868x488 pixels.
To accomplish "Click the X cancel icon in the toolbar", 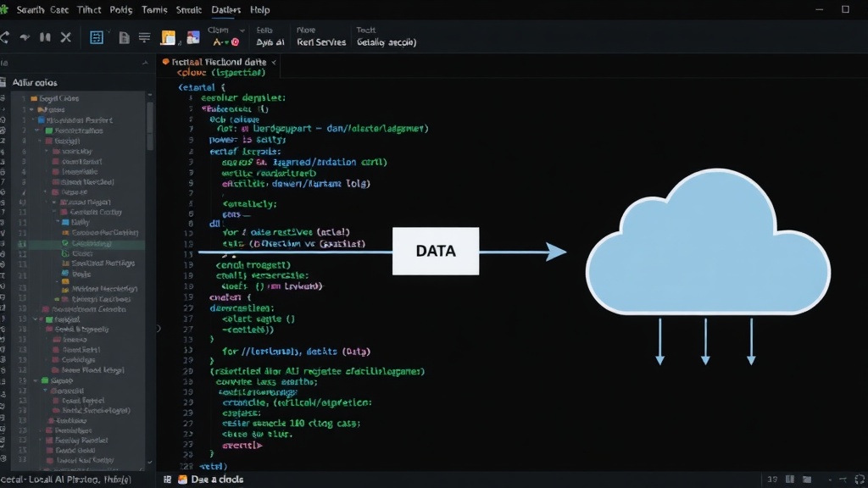I will tap(66, 37).
